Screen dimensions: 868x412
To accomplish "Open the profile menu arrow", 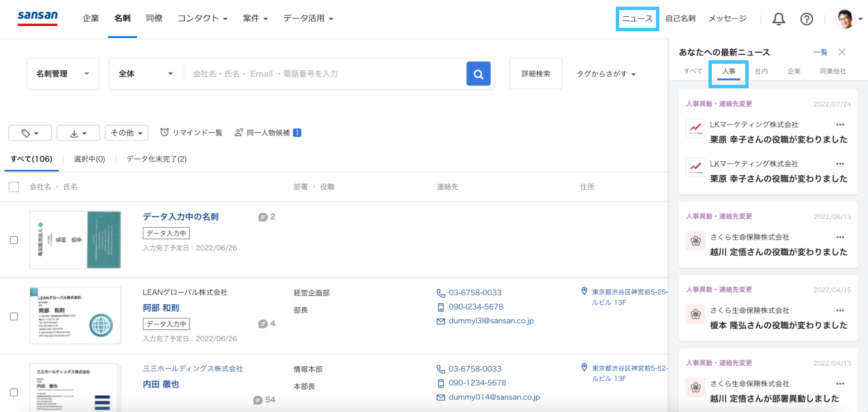I will pyautogui.click(x=861, y=19).
